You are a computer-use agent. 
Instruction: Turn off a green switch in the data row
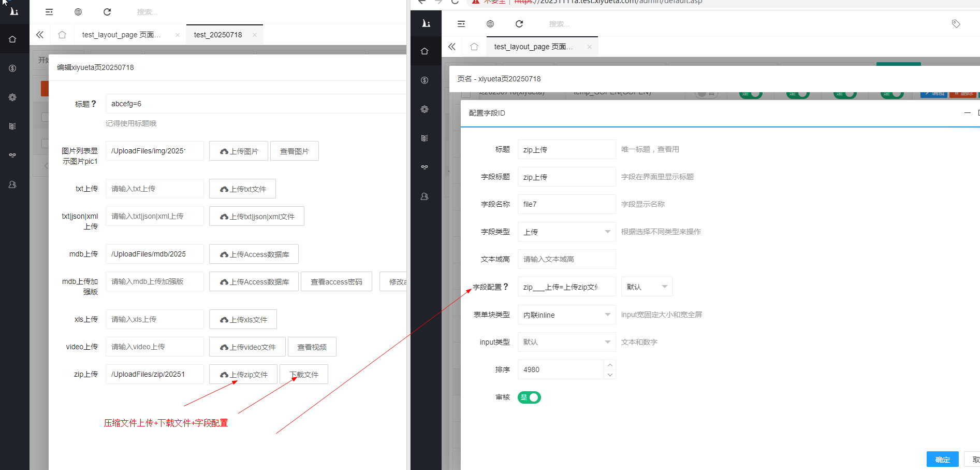(x=750, y=93)
